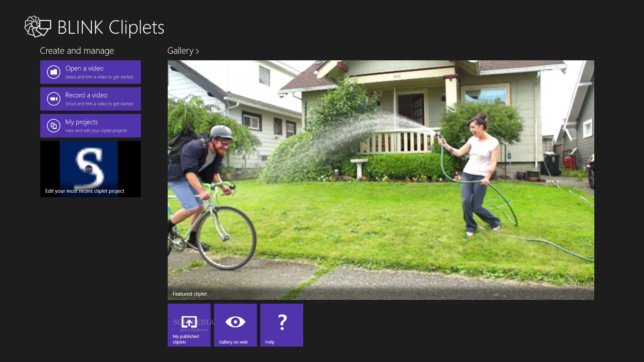
Task: Open My projects tile label
Action: pyautogui.click(x=82, y=122)
